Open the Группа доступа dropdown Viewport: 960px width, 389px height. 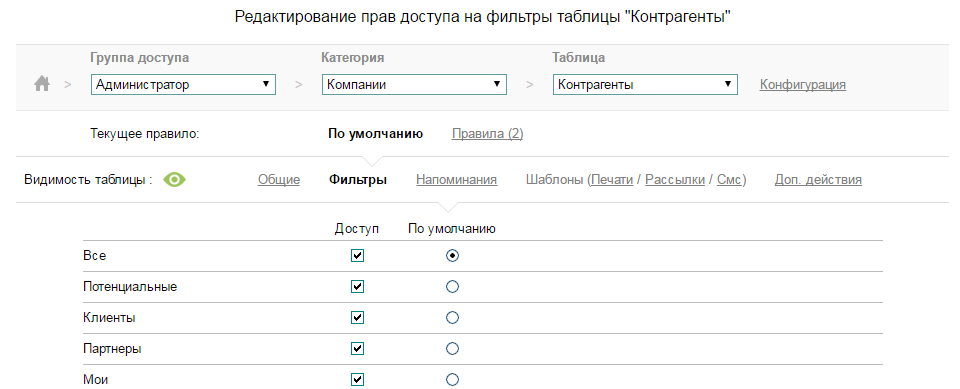pyautogui.click(x=184, y=85)
